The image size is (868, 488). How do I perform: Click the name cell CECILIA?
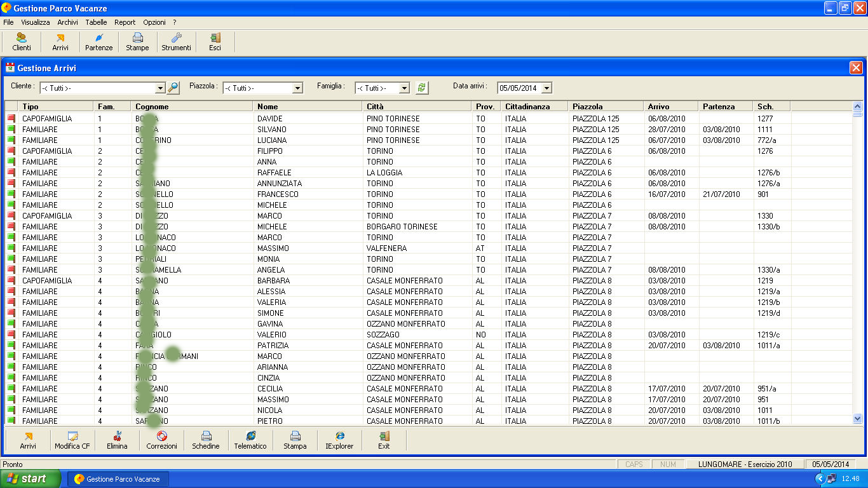tap(270, 388)
